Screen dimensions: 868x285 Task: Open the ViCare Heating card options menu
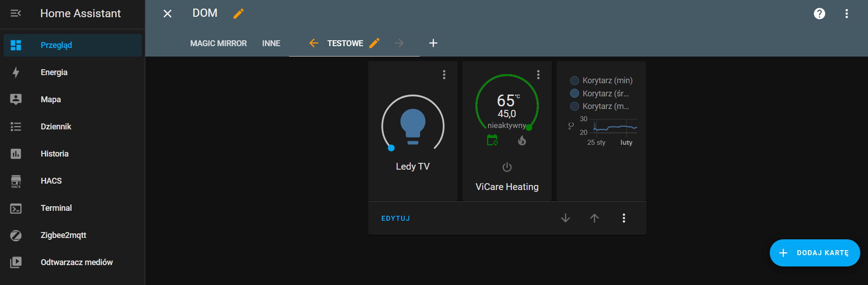538,75
